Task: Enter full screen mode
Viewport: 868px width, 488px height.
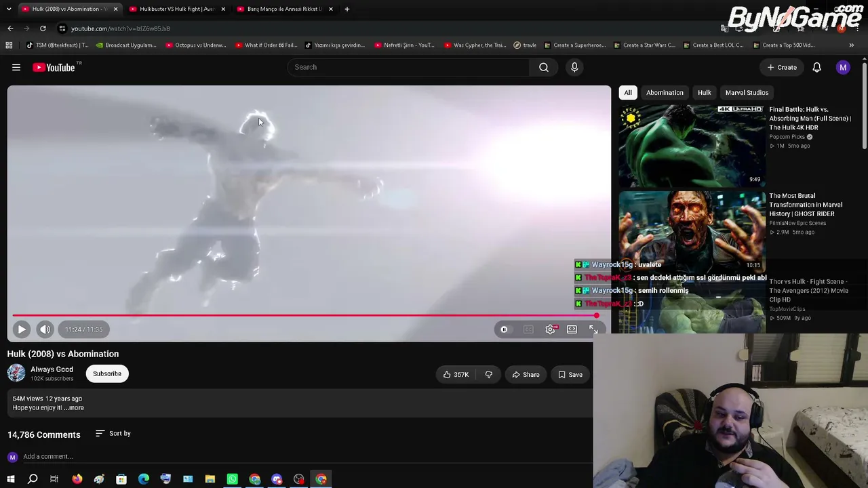Action: point(593,329)
